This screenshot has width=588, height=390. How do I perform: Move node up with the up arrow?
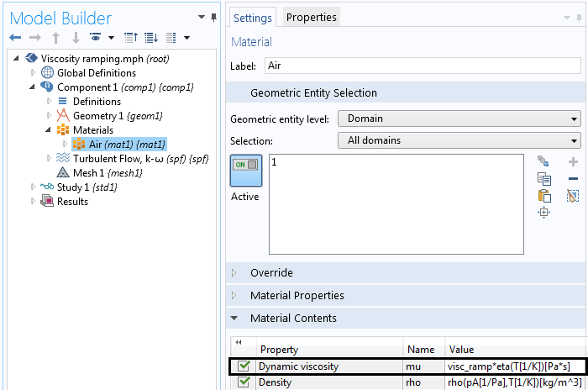click(x=56, y=38)
